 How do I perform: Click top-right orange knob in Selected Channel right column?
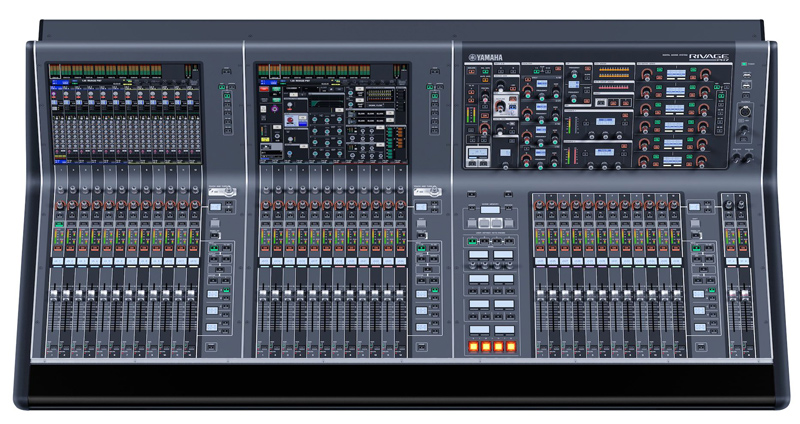coord(704,74)
